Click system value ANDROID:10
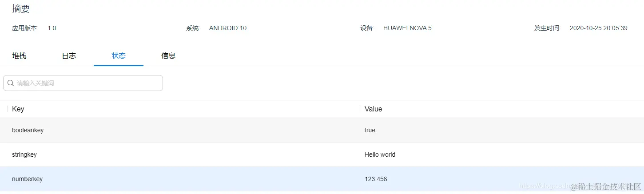The height and width of the screenshot is (194, 644). tap(228, 28)
